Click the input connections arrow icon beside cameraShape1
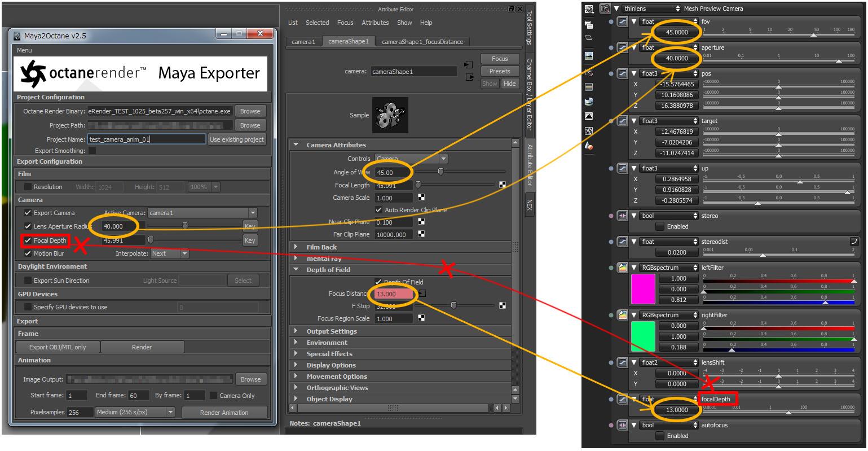The height and width of the screenshot is (451, 868). (468, 65)
